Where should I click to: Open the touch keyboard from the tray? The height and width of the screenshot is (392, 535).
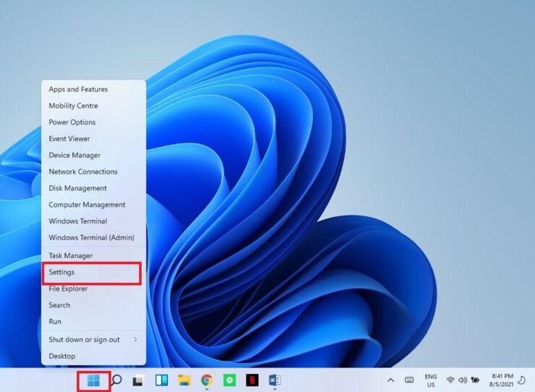point(409,381)
